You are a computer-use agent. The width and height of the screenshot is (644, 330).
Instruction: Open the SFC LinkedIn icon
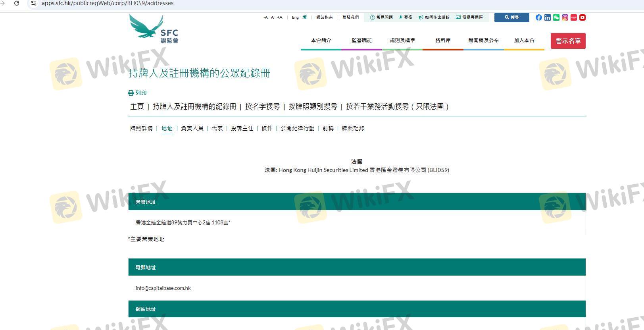pyautogui.click(x=548, y=17)
